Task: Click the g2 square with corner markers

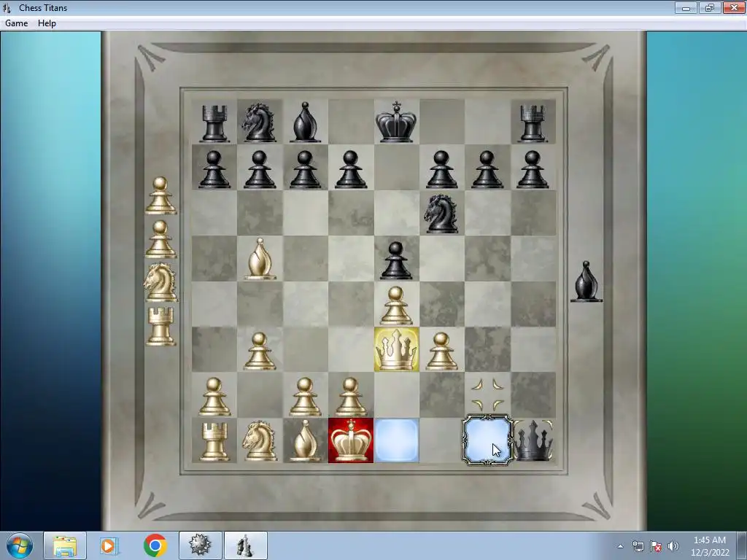Action: (487, 394)
